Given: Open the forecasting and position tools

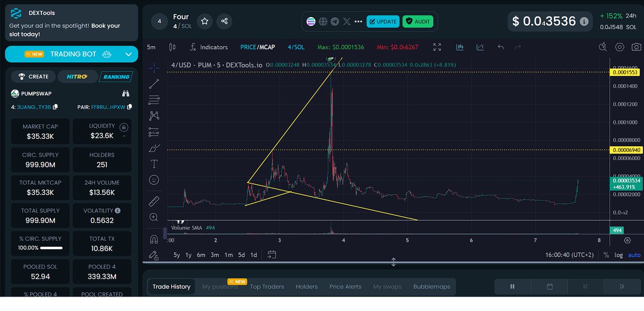Looking at the screenshot, I should click(x=154, y=131).
